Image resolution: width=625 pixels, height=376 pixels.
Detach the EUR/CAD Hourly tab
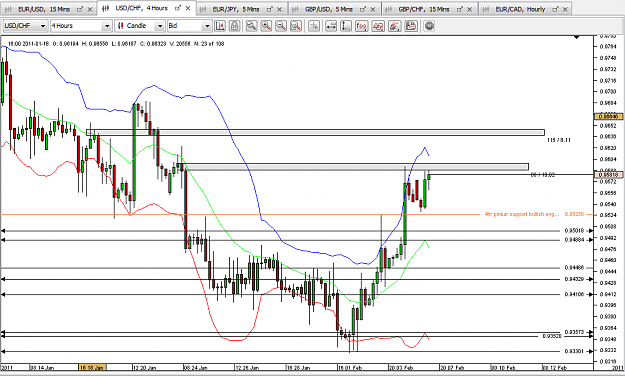click(x=555, y=9)
